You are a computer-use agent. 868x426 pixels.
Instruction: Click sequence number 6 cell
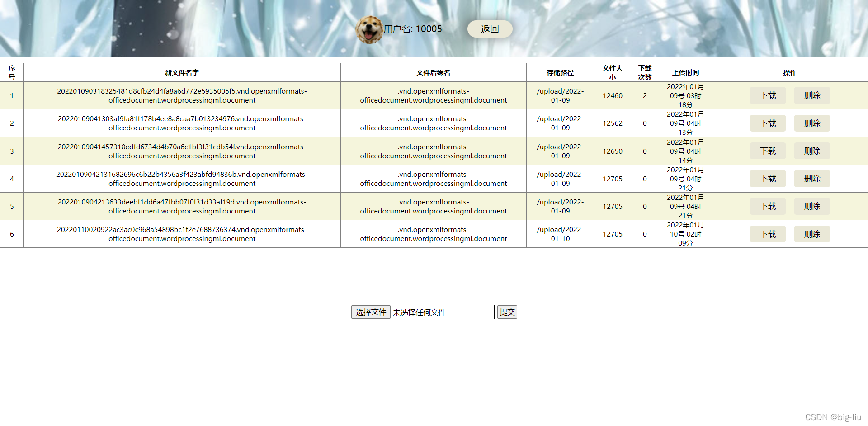12,234
